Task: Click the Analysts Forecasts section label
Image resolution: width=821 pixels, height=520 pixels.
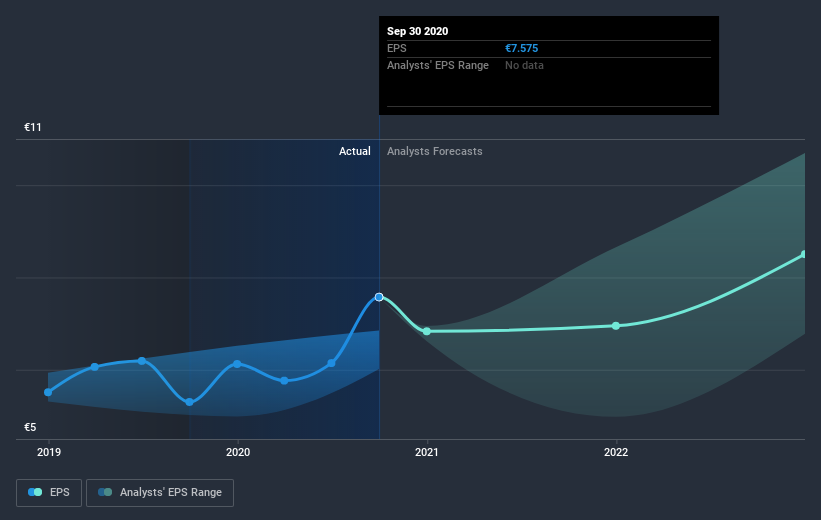Action: coord(435,151)
